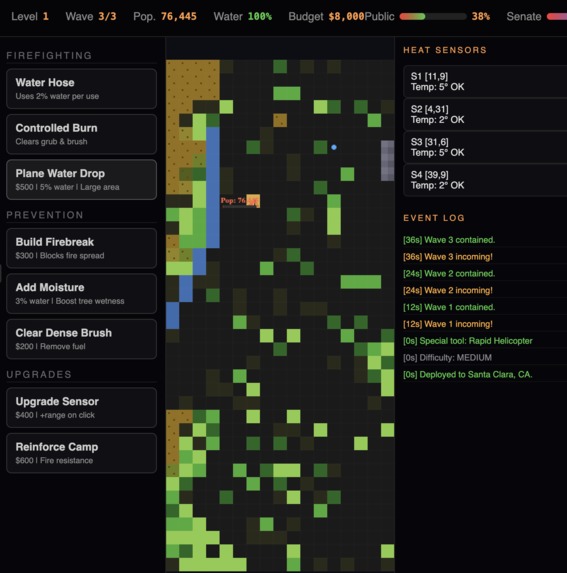Click log entry 'Wave 1 contained.'

[x=449, y=307]
